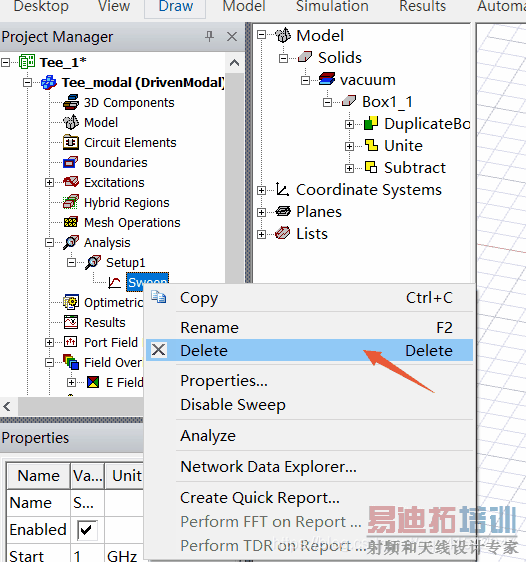Click the Circuit Elements icon
This screenshot has width=526, height=562.
tap(71, 142)
